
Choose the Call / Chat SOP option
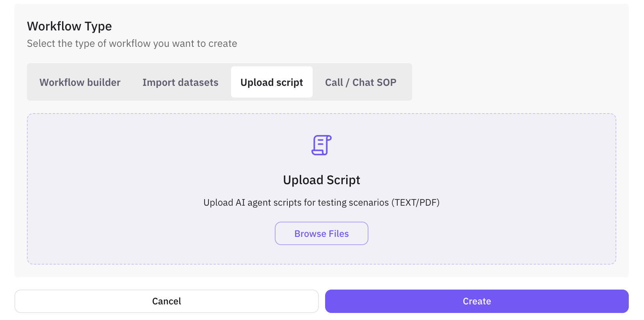click(360, 82)
